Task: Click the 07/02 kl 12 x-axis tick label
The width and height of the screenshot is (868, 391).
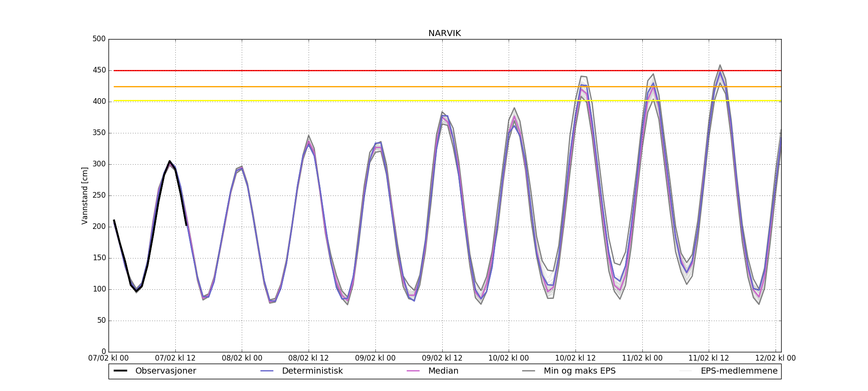Action: pos(175,358)
